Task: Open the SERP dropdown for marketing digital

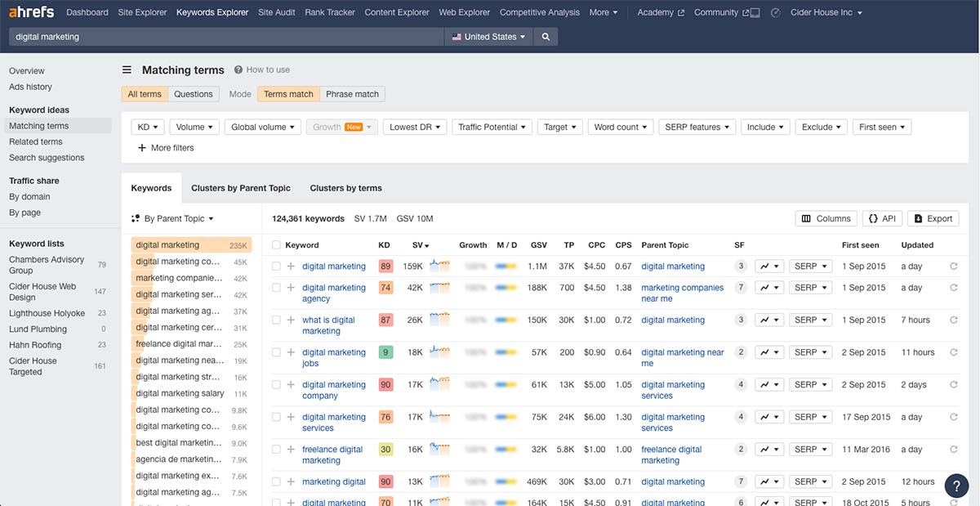Action: pyautogui.click(x=809, y=481)
